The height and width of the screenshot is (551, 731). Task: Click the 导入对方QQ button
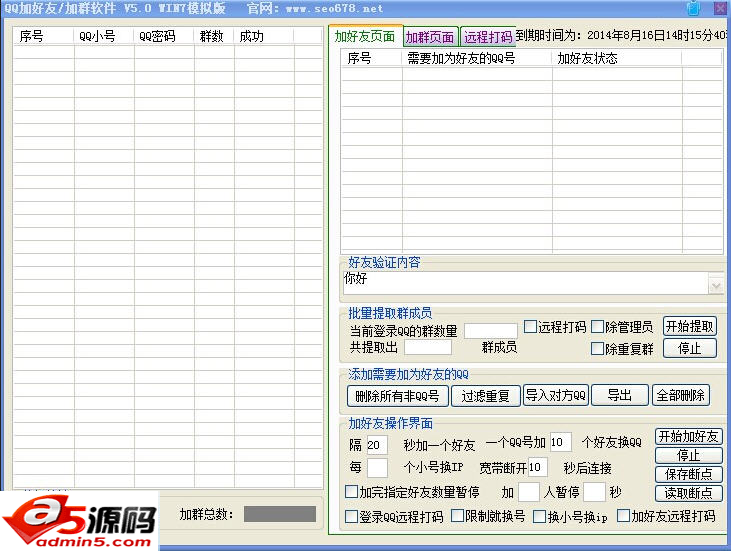556,395
